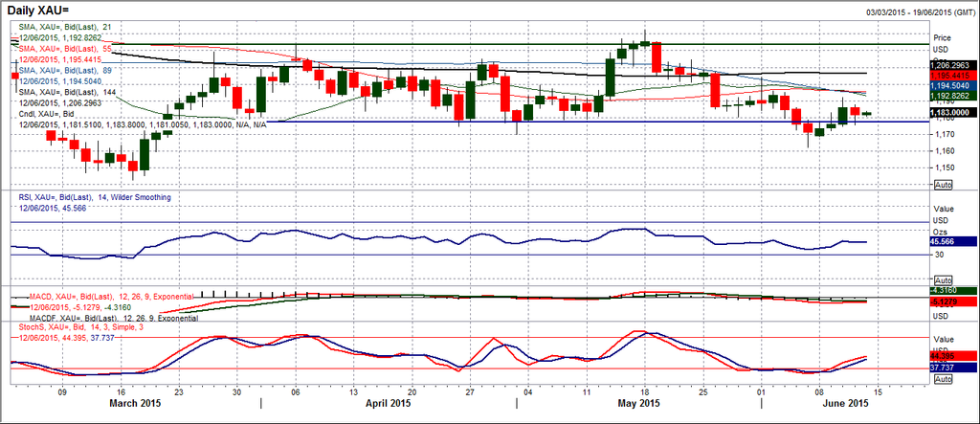Click the '15' date tick in June
Viewport: 980px width, 424px height.
(x=878, y=392)
